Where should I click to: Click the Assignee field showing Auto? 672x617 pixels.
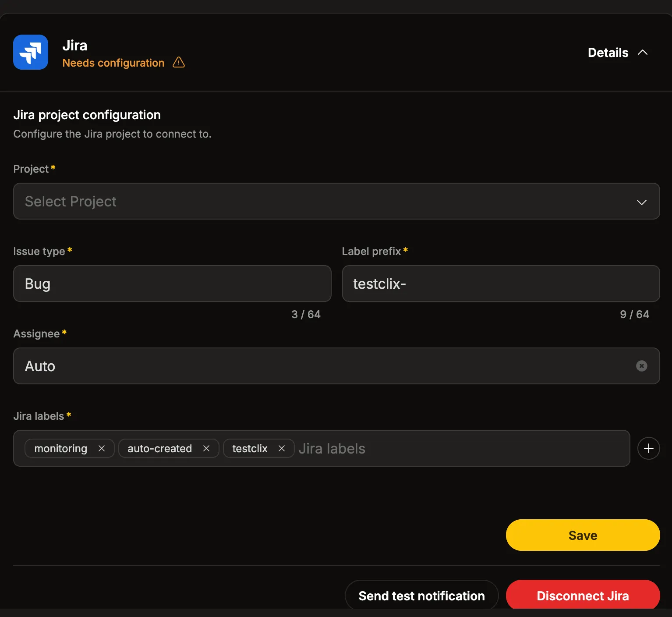(336, 366)
